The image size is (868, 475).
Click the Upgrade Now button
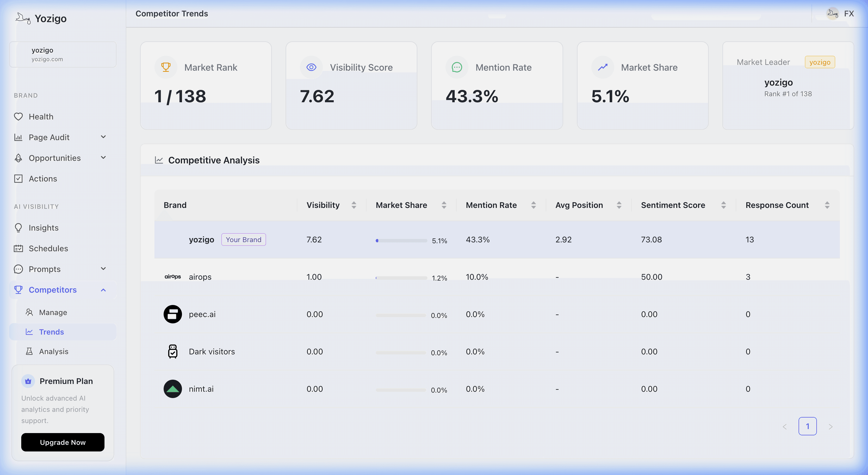click(63, 442)
